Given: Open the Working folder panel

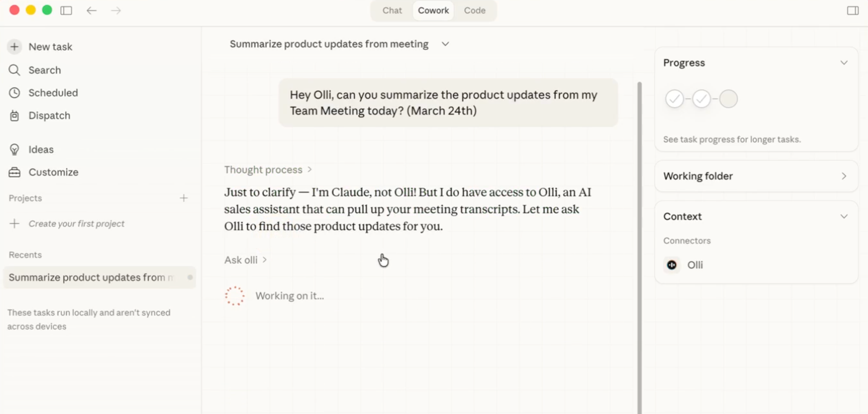Looking at the screenshot, I should (x=844, y=176).
